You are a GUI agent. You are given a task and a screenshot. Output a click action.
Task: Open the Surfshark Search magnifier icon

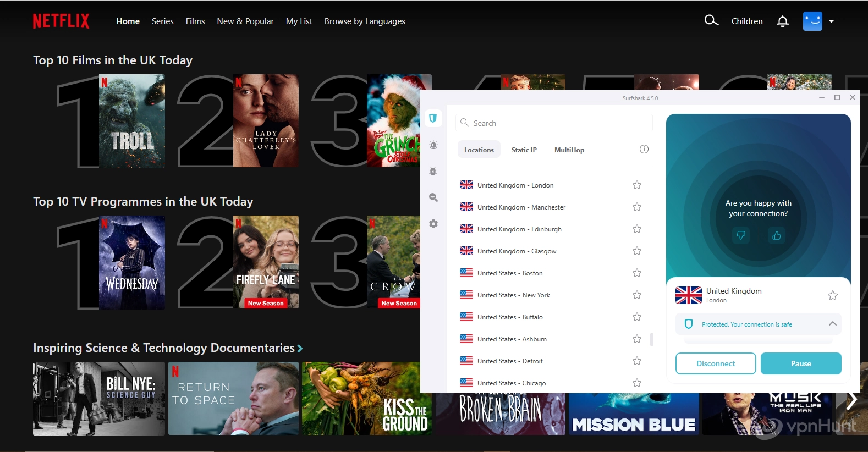click(433, 197)
